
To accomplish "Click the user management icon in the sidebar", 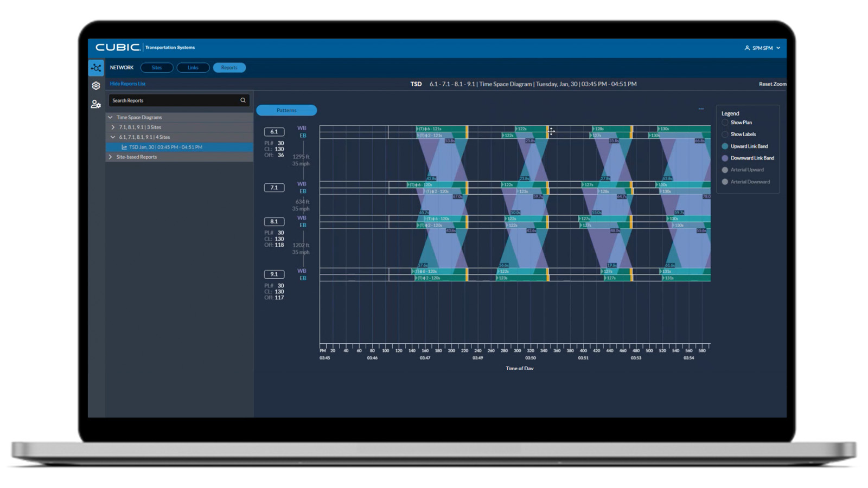I will 96,104.
